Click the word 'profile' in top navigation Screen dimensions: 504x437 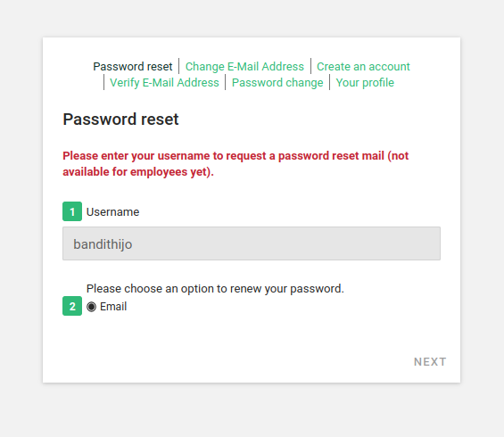pos(378,83)
